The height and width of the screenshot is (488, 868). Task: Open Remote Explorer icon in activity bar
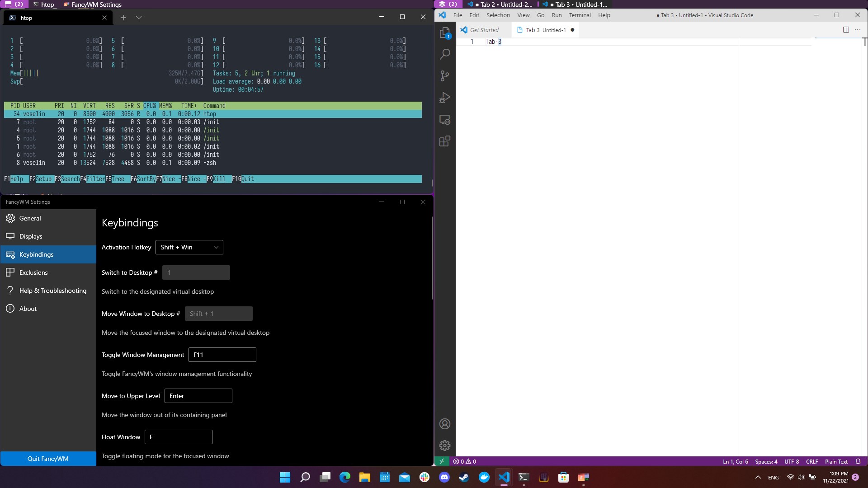click(x=445, y=120)
